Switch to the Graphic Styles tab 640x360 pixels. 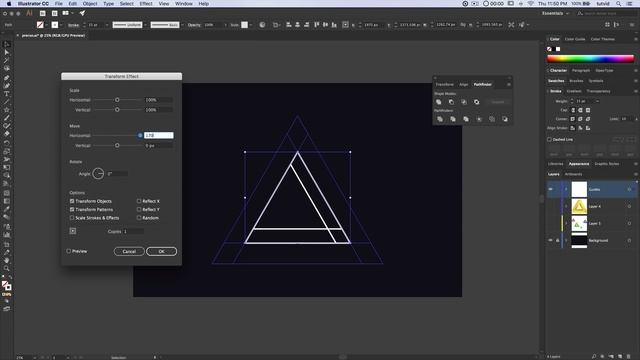click(x=607, y=164)
